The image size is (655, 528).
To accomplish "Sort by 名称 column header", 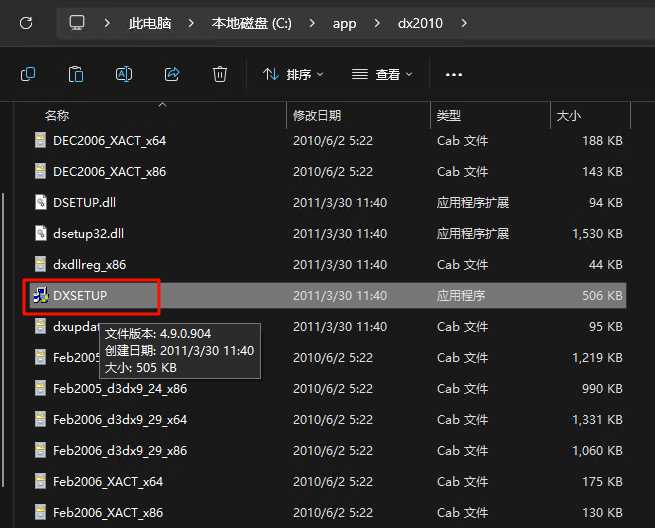I will coord(57,115).
